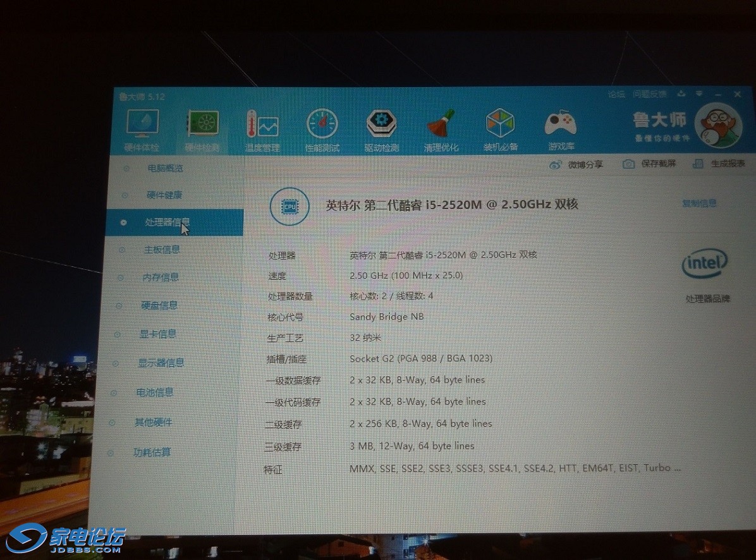Open the title bar dropdown menu arrow
The image size is (756, 560).
(x=699, y=94)
